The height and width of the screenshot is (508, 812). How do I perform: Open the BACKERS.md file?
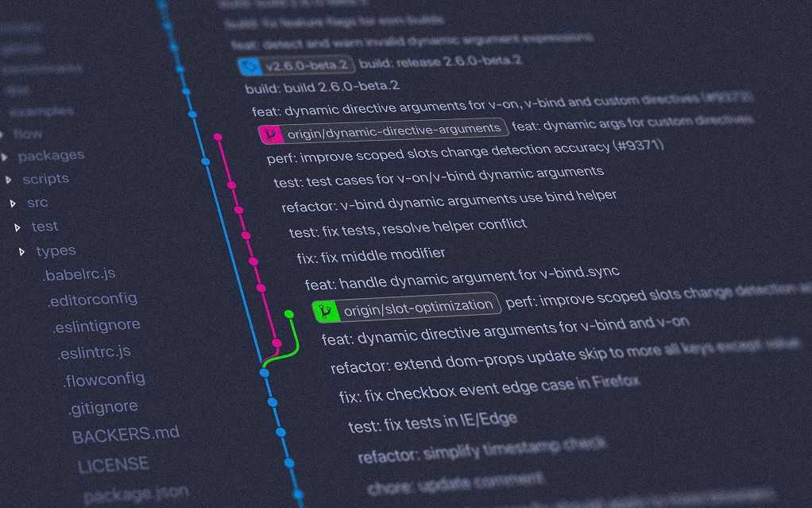(126, 435)
